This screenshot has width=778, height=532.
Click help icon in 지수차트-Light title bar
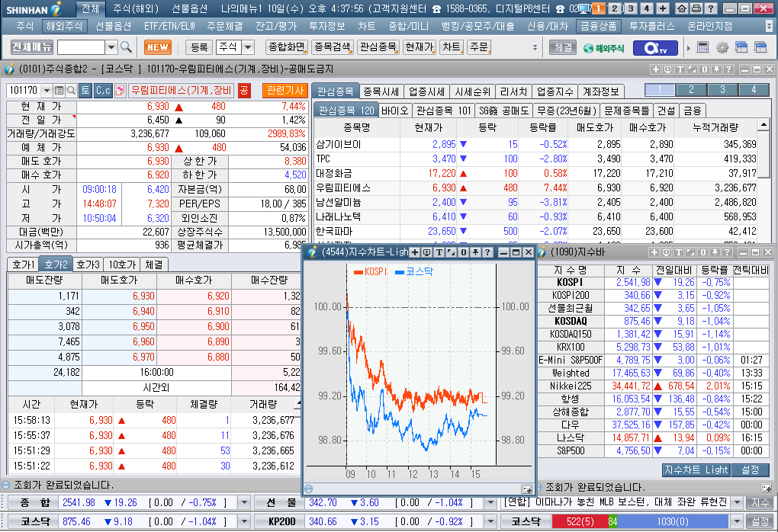[487, 252]
